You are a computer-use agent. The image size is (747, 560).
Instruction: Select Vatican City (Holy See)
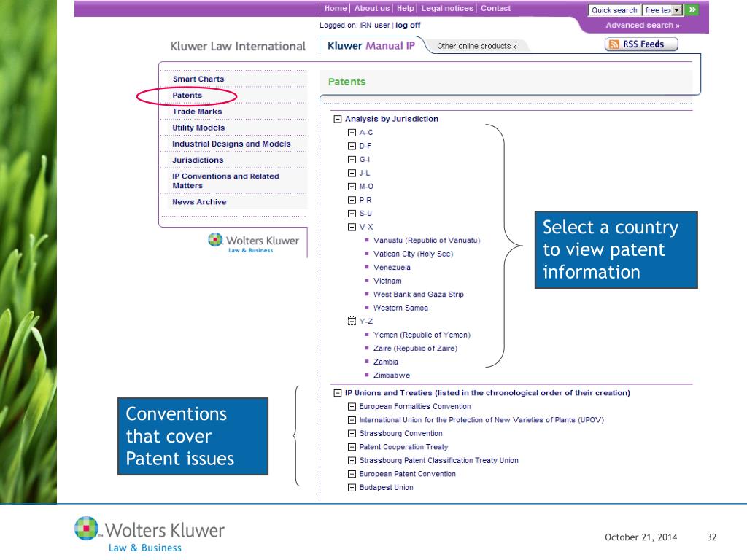413,254
